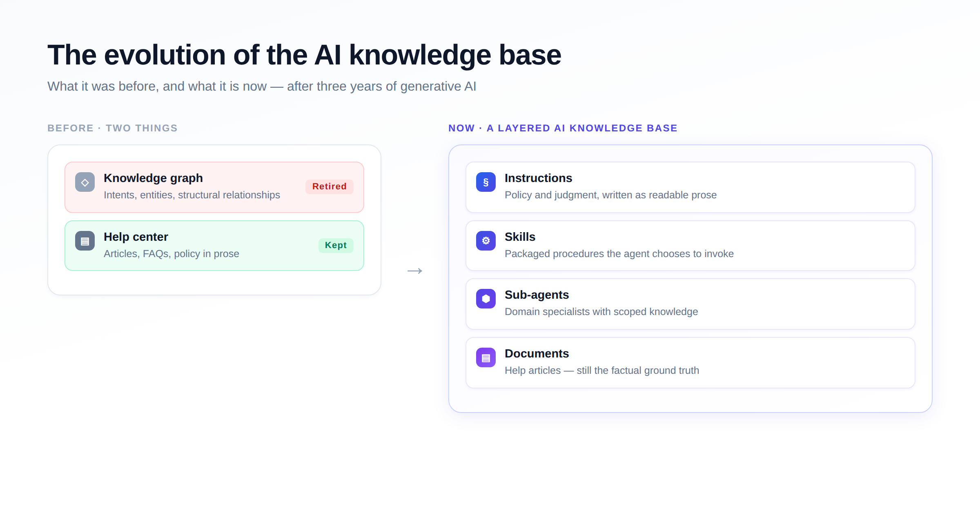980x506 pixels.
Task: Click the Knowledge graph diamond icon
Action: point(85,182)
